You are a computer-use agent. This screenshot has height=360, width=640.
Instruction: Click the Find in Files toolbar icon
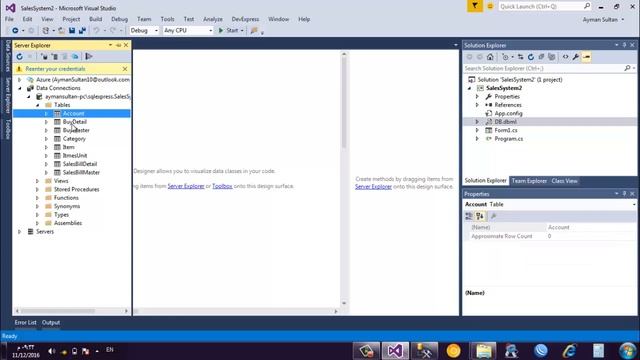[x=254, y=31]
